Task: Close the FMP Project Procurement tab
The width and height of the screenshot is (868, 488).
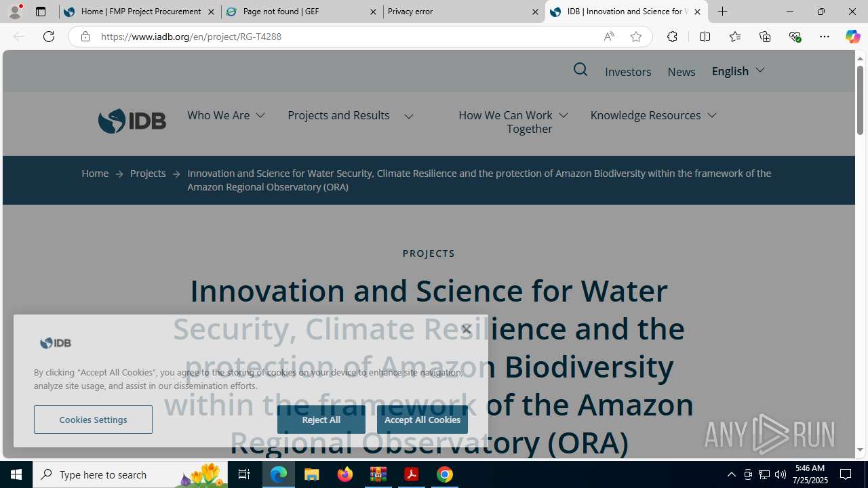Action: [211, 12]
